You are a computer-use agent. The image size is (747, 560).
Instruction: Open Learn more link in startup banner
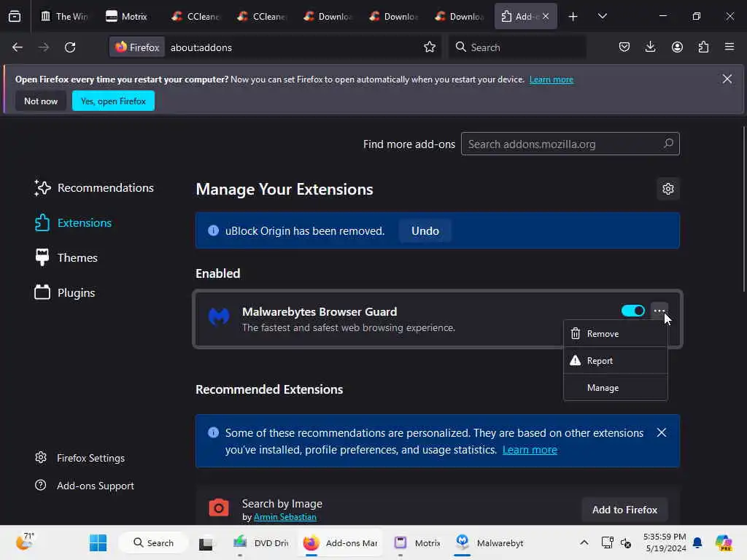point(551,79)
